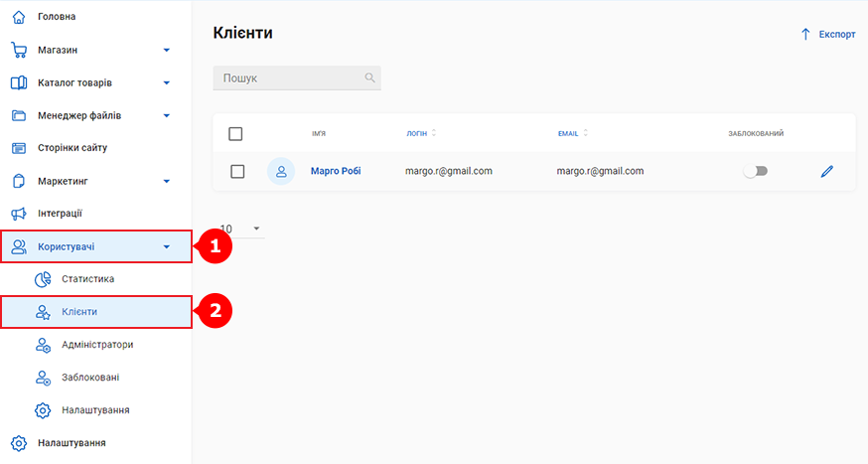Click the blocked user icon for Заблоковані
Image resolution: width=868 pixels, height=464 pixels.
(x=43, y=378)
